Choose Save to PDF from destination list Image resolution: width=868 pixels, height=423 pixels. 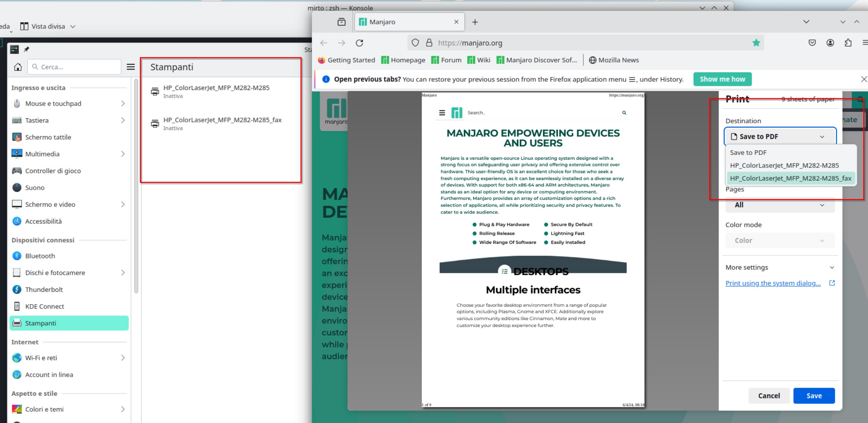791,153
